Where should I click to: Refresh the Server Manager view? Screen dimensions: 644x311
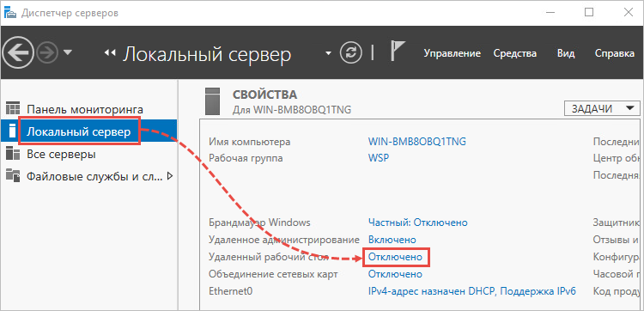(x=350, y=52)
